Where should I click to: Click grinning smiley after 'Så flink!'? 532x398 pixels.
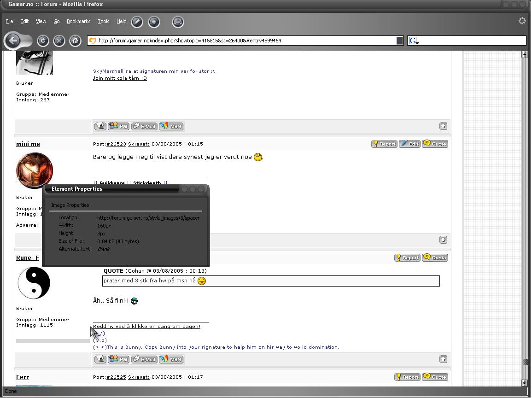click(134, 301)
